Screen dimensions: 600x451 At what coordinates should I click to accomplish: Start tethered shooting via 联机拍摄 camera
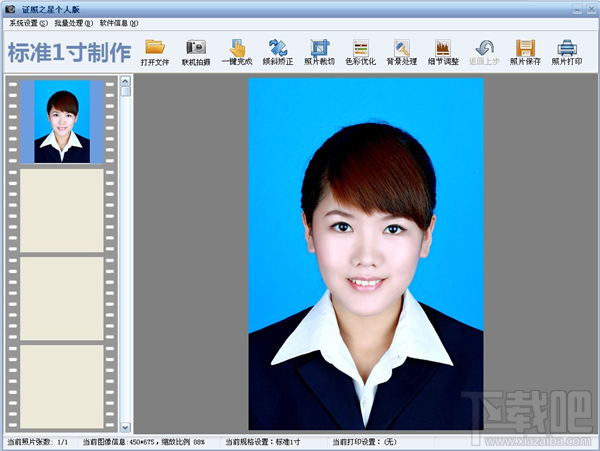[196, 52]
